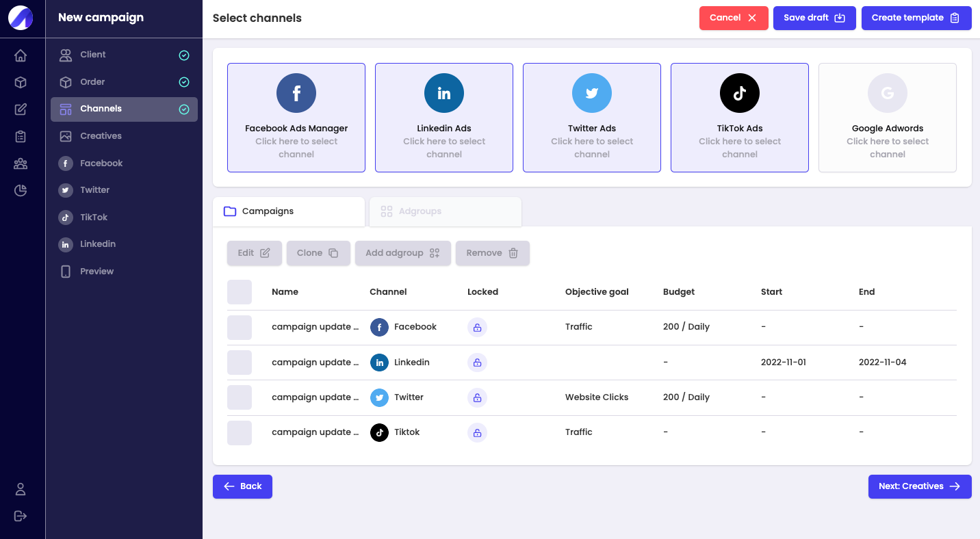The image size is (980, 539).
Task: Toggle the lock icon in the Twitter row
Action: (x=477, y=397)
